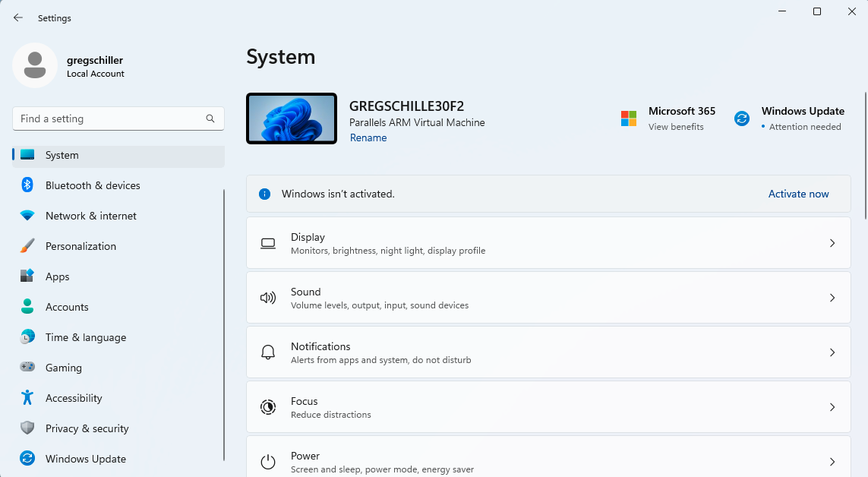Select the System tab in sidebar
The image size is (868, 477).
pyautogui.click(x=62, y=155)
